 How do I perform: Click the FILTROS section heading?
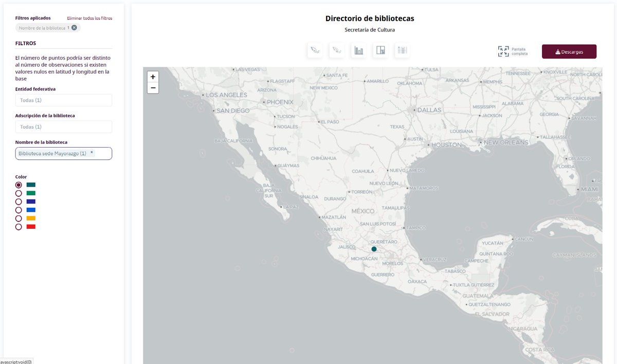pyautogui.click(x=25, y=43)
